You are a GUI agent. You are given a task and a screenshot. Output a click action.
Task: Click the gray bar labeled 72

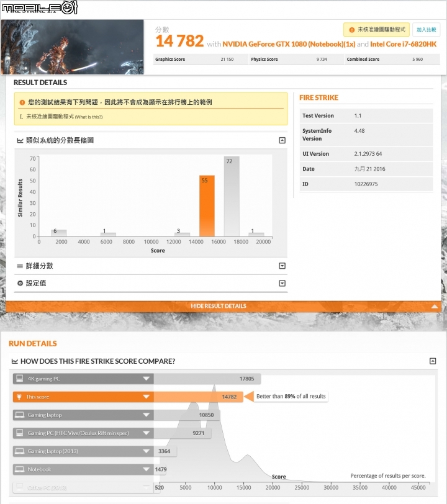tap(232, 196)
